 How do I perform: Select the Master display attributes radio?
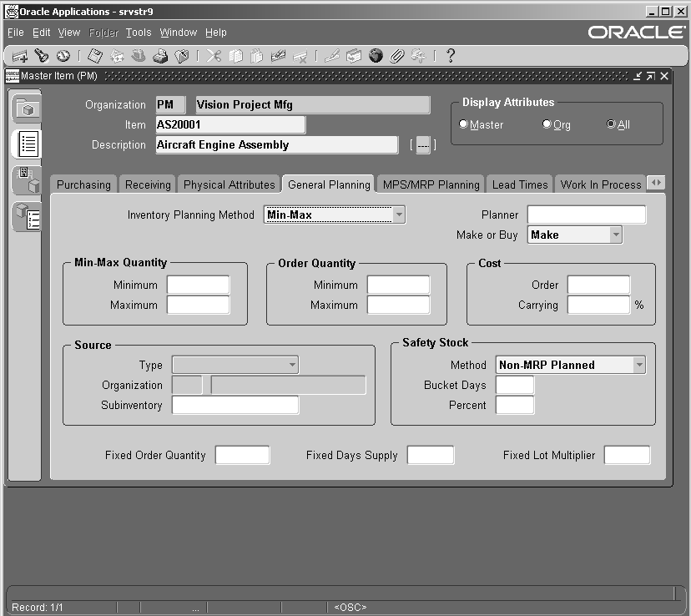tap(463, 124)
